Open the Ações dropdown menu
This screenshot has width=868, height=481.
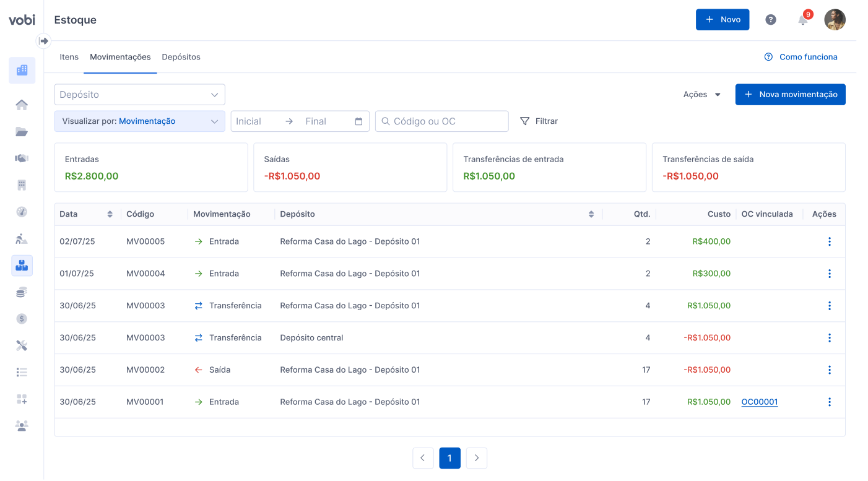[x=702, y=95]
